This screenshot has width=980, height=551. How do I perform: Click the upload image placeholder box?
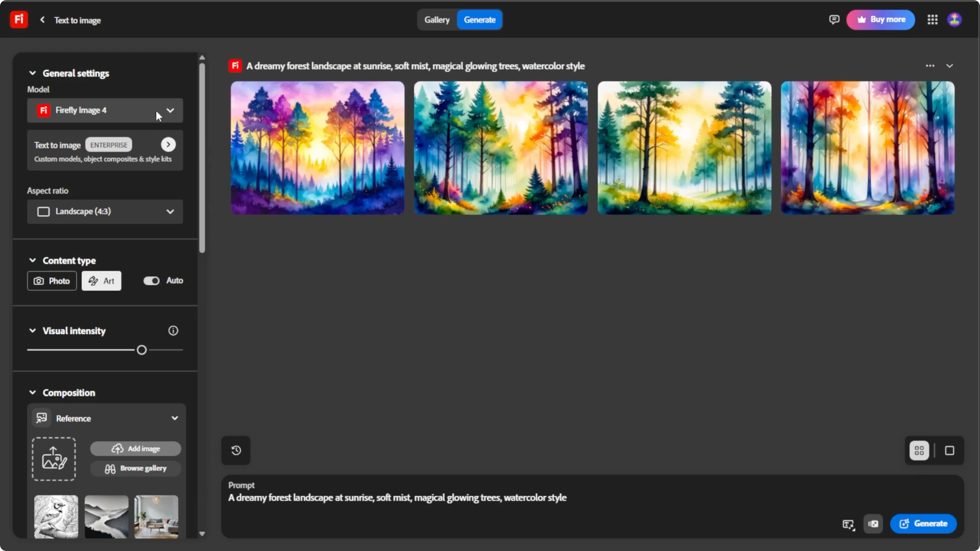(54, 459)
